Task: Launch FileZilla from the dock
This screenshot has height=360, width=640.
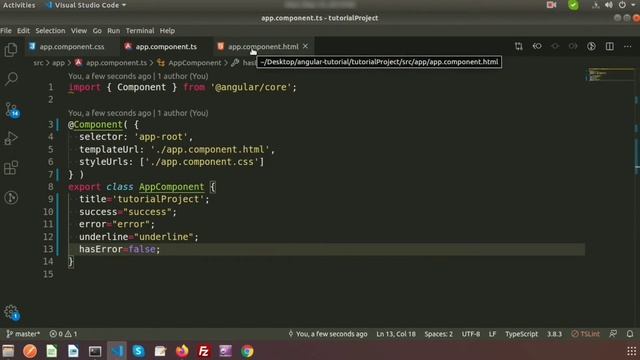Action: click(x=204, y=351)
